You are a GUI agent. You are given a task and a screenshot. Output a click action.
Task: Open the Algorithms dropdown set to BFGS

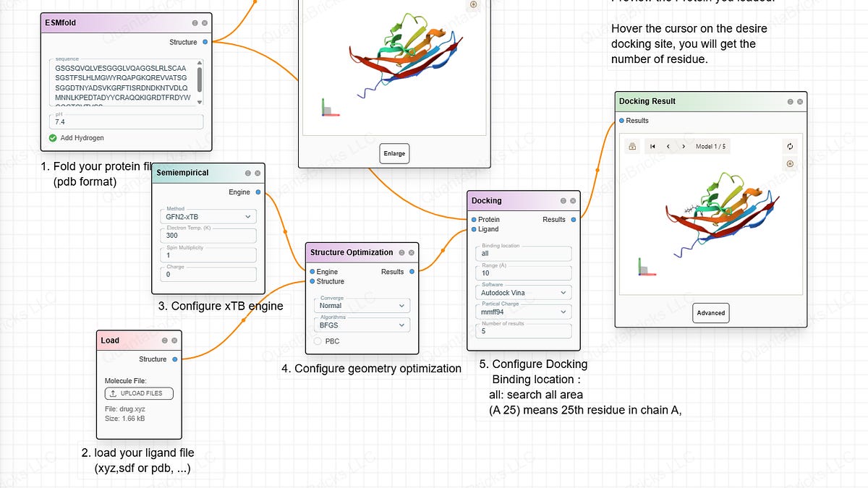[x=362, y=325]
